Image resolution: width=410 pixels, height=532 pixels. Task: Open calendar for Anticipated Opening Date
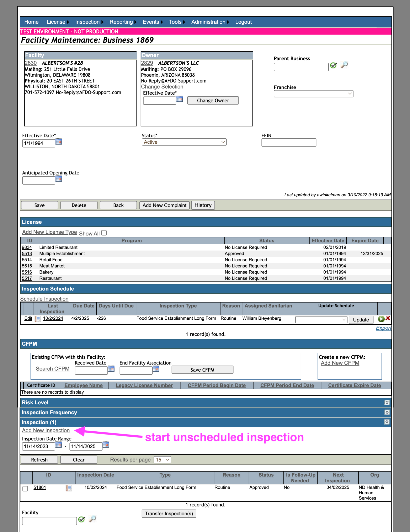[58, 179]
